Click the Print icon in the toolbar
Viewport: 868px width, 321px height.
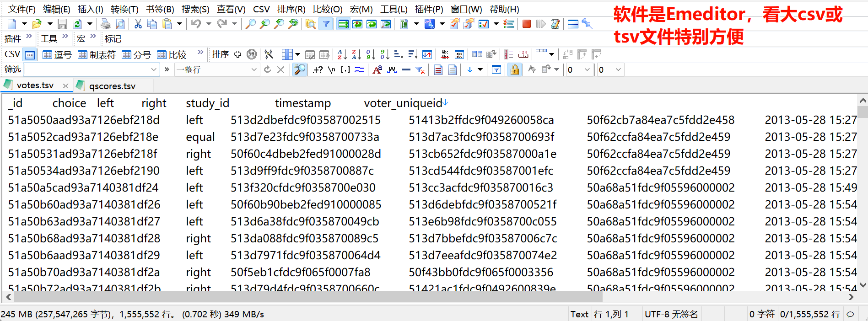(x=106, y=24)
